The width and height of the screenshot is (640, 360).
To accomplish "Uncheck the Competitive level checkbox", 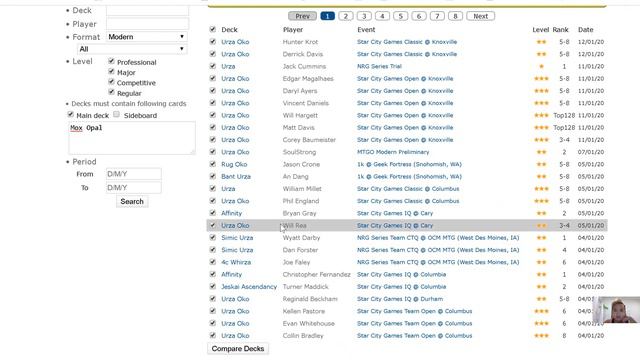I will 111,82.
